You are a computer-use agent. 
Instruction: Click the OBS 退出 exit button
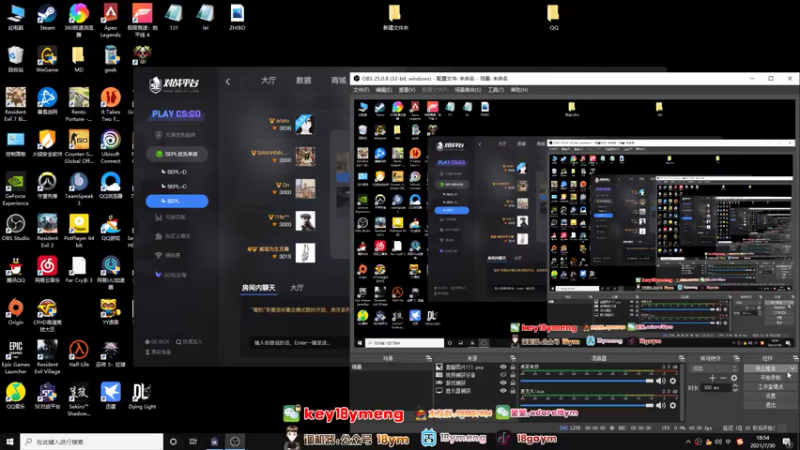(770, 405)
